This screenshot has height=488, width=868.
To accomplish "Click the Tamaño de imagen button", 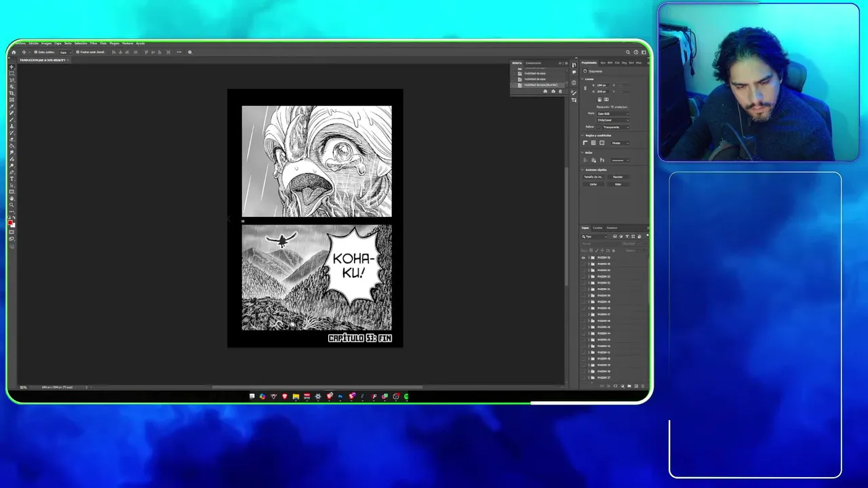I will pos(593,177).
